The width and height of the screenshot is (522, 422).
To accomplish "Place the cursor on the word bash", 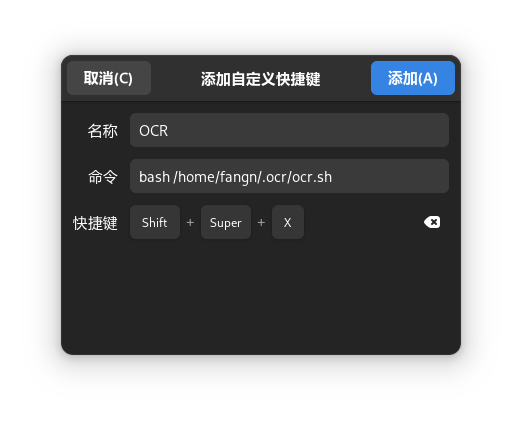I will pos(154,177).
